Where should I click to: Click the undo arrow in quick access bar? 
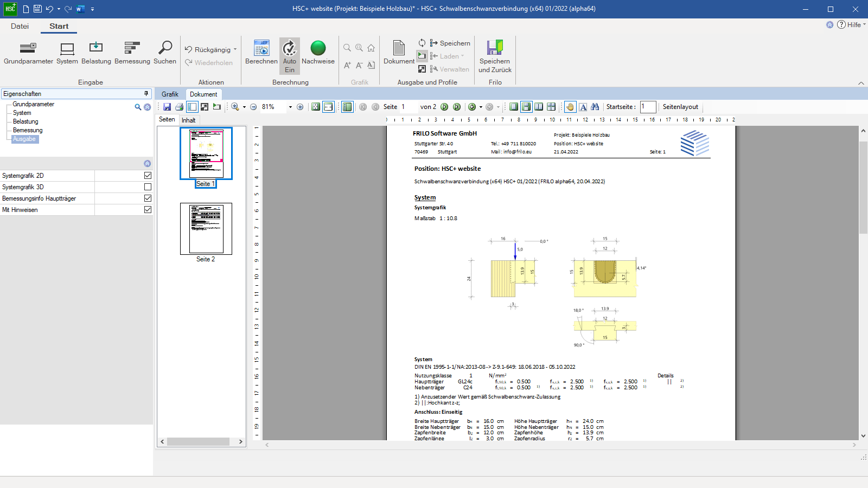coord(49,9)
